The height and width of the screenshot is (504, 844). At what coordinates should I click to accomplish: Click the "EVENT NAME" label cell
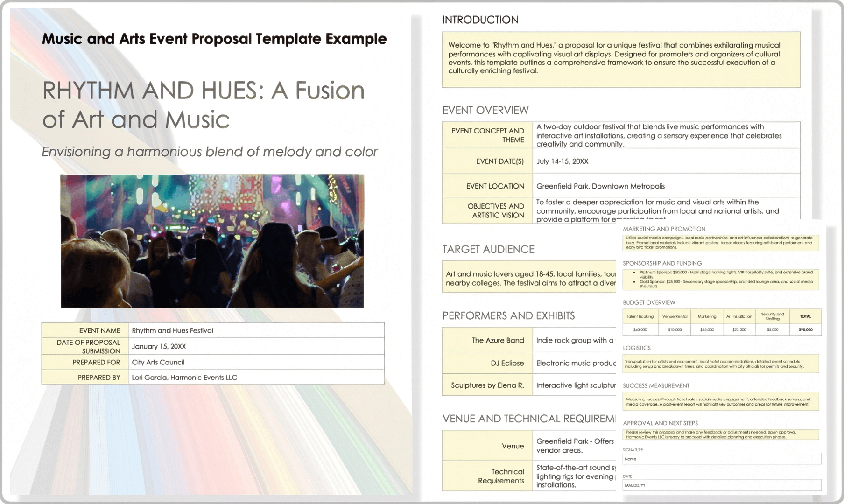click(85, 330)
